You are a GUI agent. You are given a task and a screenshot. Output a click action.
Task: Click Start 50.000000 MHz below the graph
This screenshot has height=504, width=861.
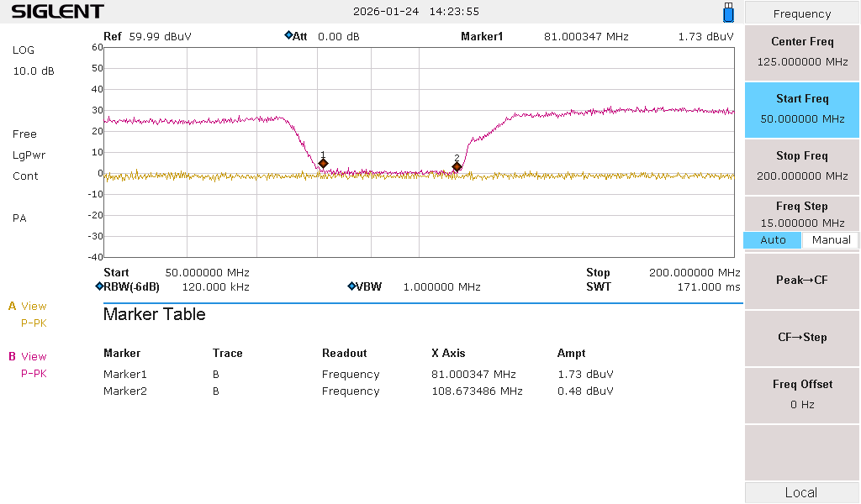(177, 272)
